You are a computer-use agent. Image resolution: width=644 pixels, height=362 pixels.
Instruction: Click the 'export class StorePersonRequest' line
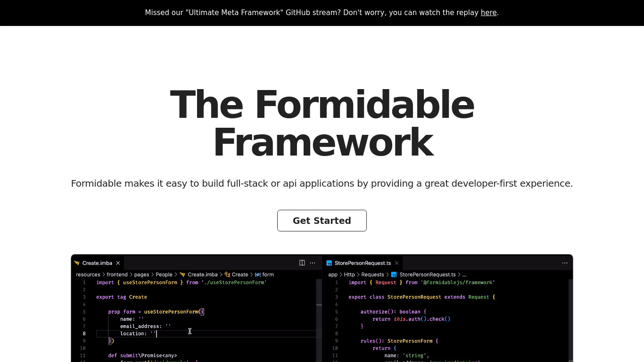click(422, 297)
